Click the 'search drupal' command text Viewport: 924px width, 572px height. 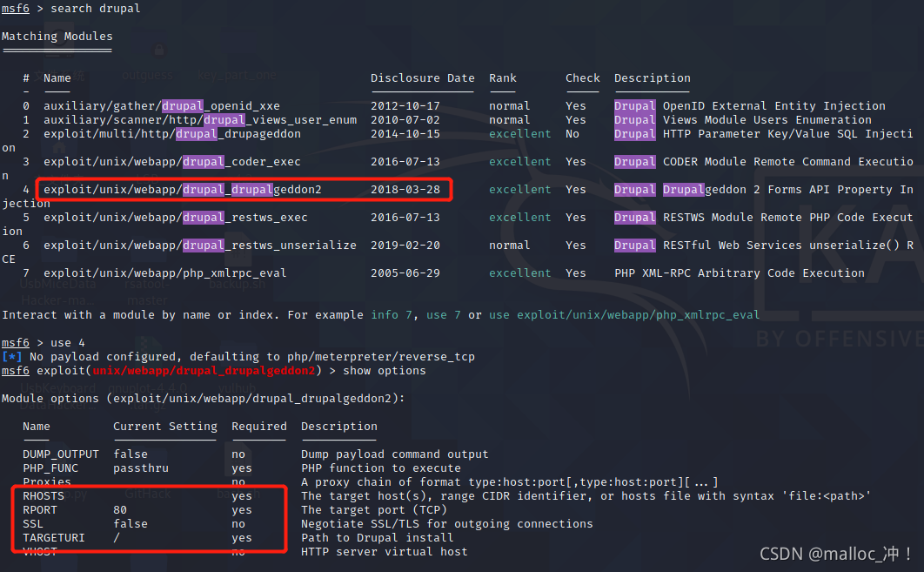coord(96,9)
